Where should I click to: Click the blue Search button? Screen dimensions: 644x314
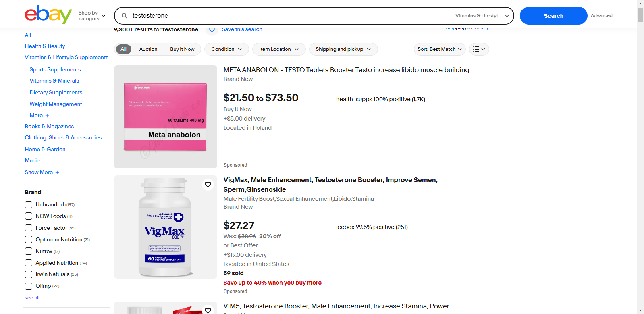[553, 16]
